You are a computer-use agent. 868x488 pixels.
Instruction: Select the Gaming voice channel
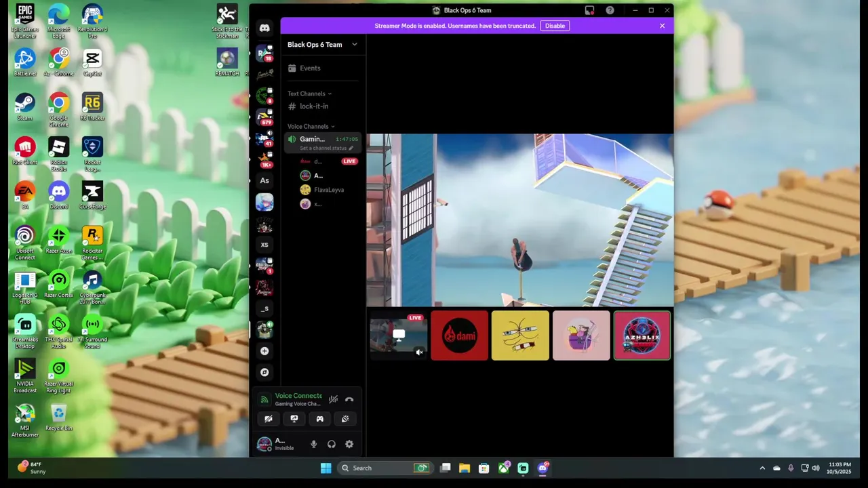pos(323,142)
